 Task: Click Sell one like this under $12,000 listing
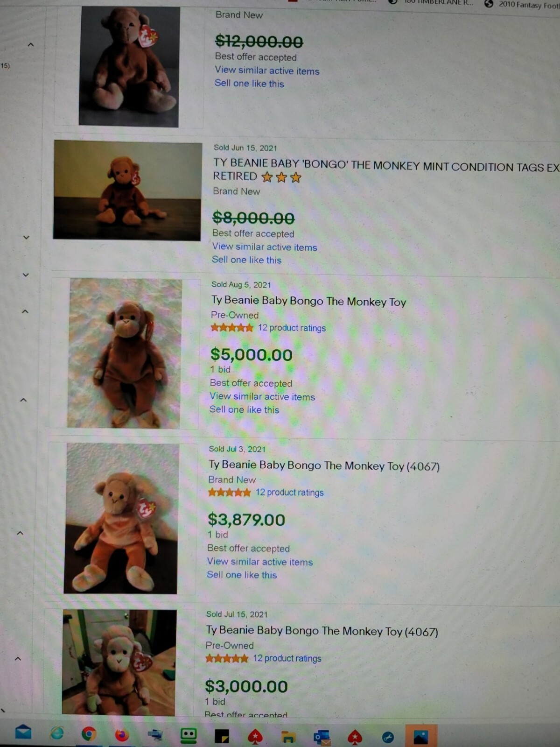coord(249,84)
